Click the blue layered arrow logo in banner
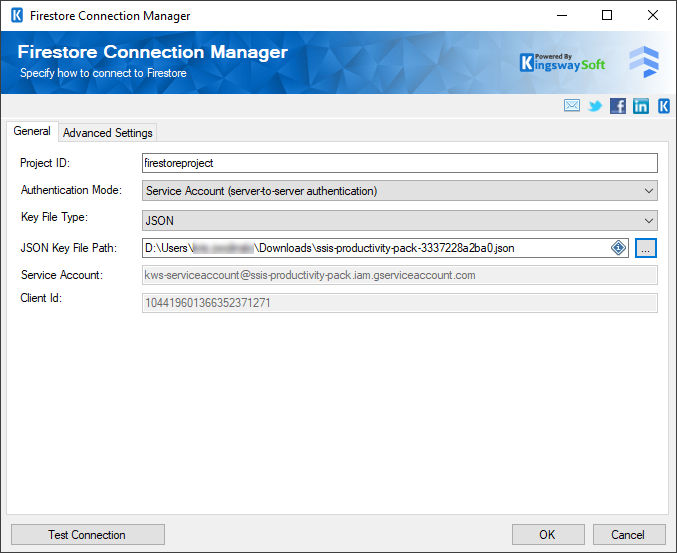Viewport: 677px width, 553px height. pyautogui.click(x=644, y=62)
